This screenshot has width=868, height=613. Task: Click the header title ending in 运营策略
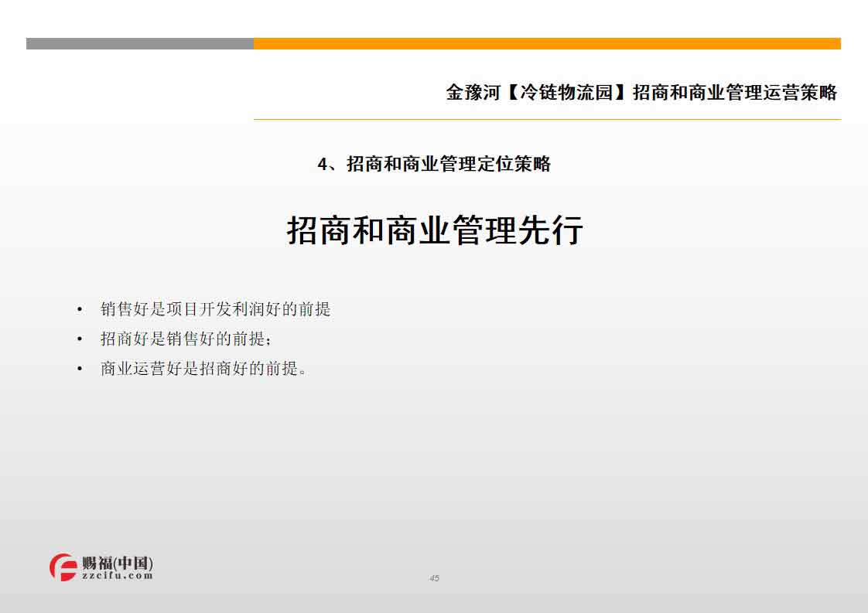pos(641,93)
